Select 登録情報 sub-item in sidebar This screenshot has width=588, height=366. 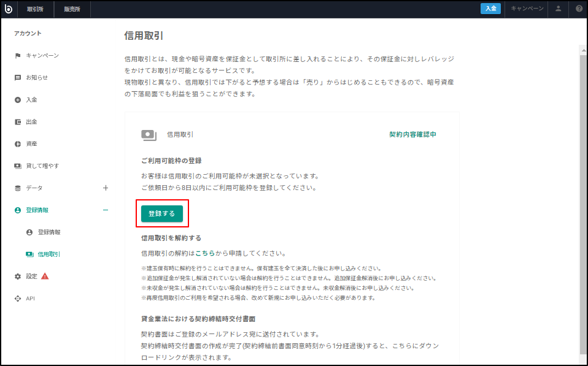pos(48,232)
